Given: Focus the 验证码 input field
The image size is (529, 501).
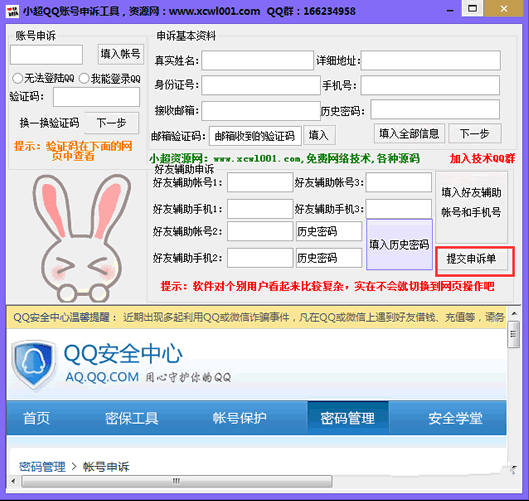Looking at the screenshot, I should (96, 97).
